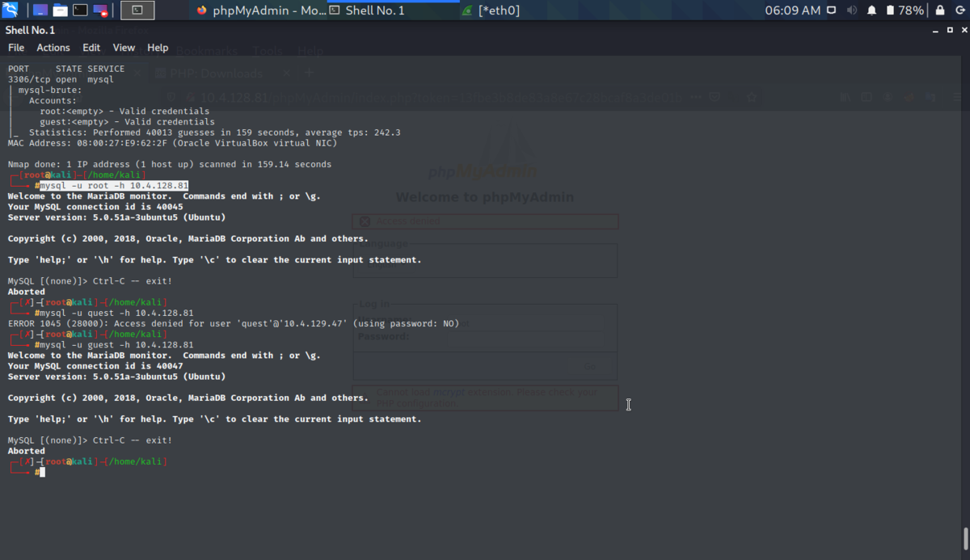The height and width of the screenshot is (560, 970).
Task: Open the display settings tray icon
Action: [832, 11]
